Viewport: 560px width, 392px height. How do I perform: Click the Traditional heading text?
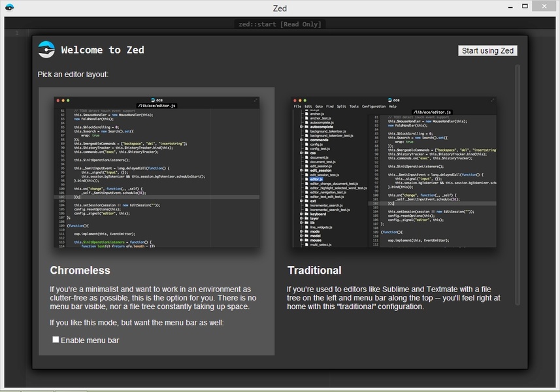(314, 270)
